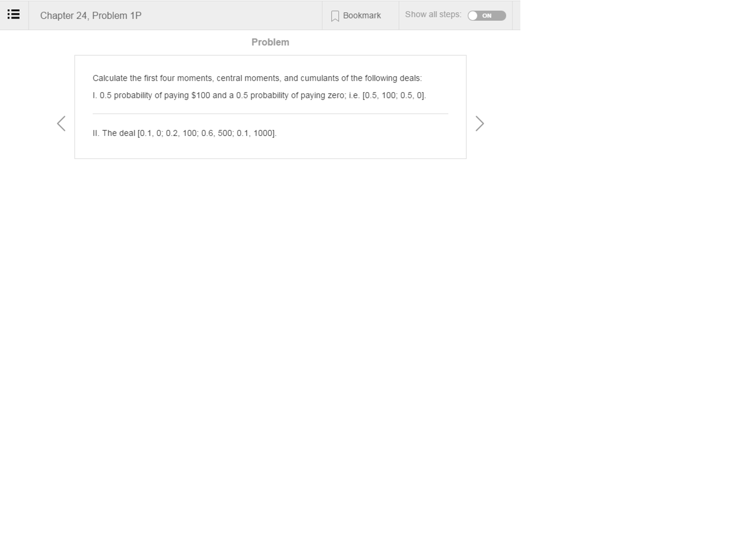The image size is (756, 552).
Task: Click the Chapter 24, Problem 1P title
Action: (x=91, y=16)
